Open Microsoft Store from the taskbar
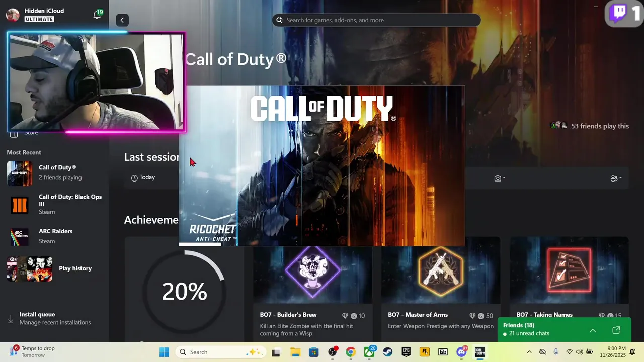 pyautogui.click(x=313, y=352)
